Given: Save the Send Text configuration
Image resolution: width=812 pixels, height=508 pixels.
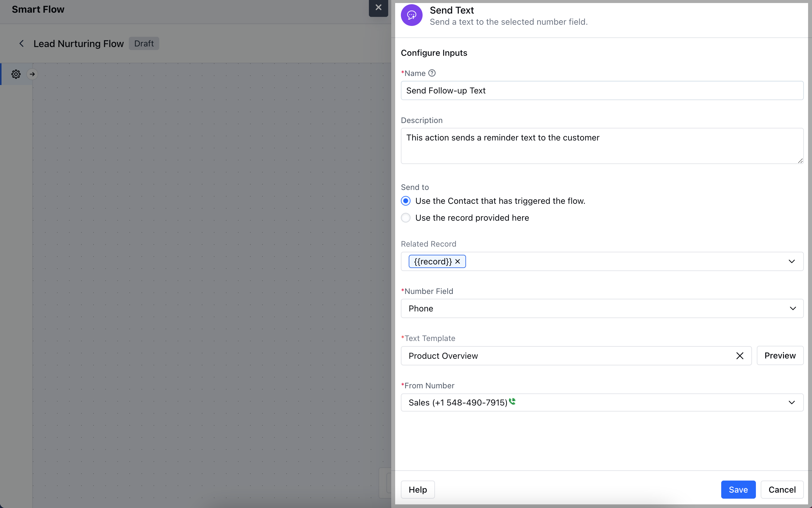Looking at the screenshot, I should [738, 490].
